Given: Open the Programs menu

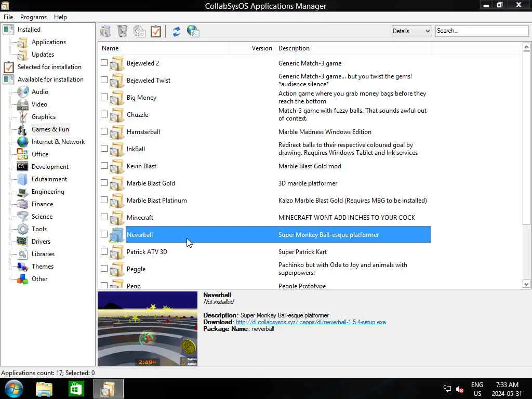Looking at the screenshot, I should [x=33, y=17].
